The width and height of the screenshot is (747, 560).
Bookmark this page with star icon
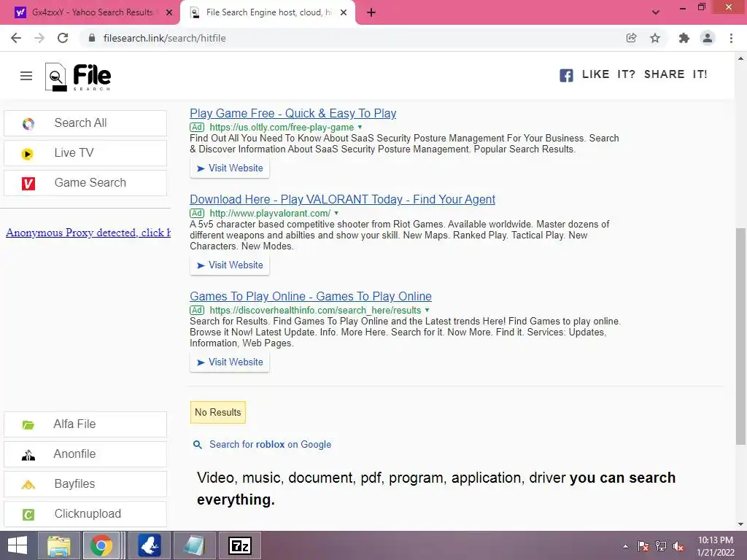coord(655,38)
